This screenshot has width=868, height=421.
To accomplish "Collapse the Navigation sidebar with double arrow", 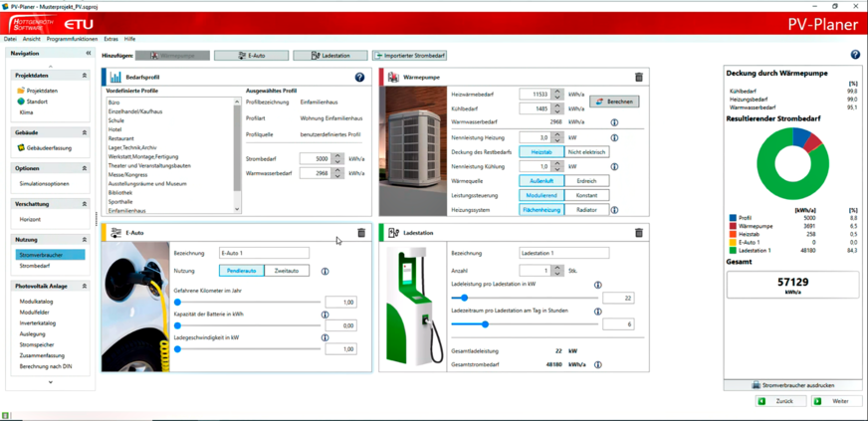I will (x=88, y=54).
